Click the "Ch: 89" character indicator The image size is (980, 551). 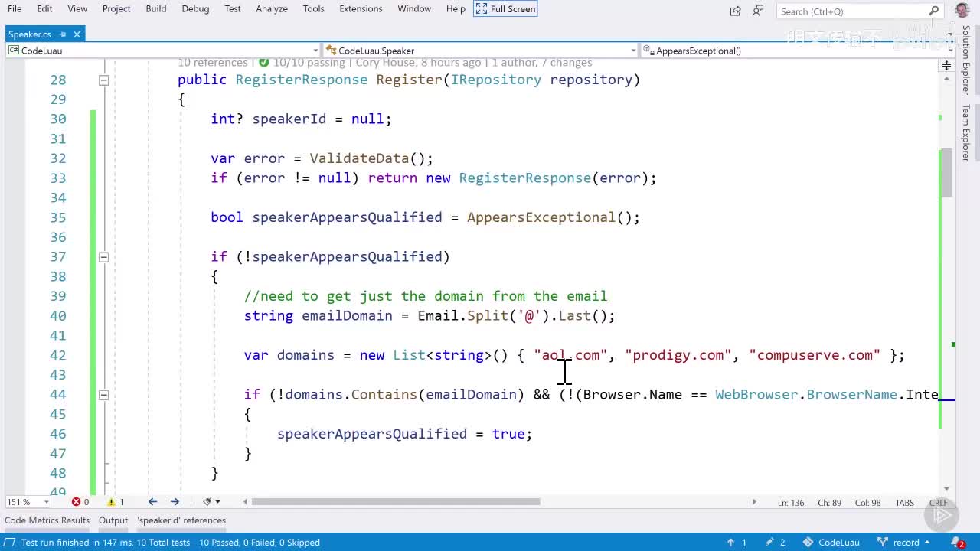[x=829, y=502]
